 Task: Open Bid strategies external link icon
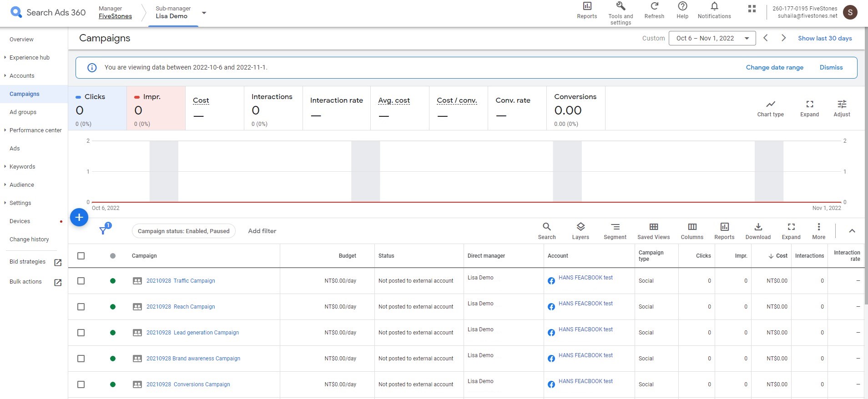(x=58, y=263)
